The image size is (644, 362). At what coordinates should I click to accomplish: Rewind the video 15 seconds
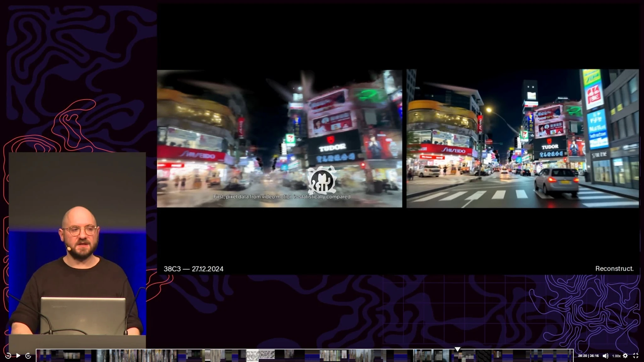(8, 356)
